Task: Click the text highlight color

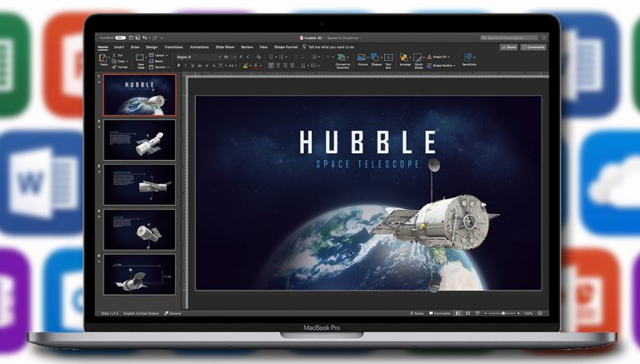Action: tap(246, 65)
